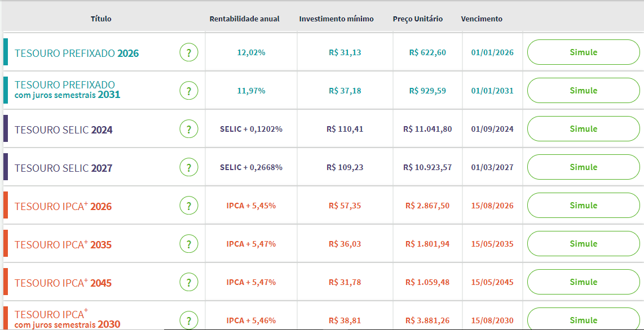The height and width of the screenshot is (330, 644).
Task: Click the Investimento mínimo column header
Action: (336, 19)
